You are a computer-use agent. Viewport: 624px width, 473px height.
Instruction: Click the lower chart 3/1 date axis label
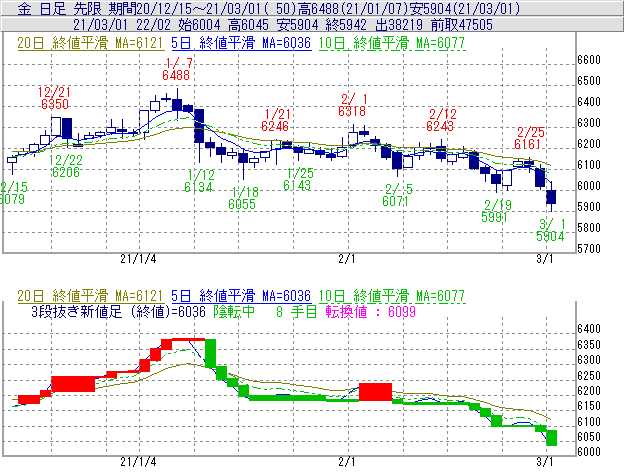pyautogui.click(x=545, y=462)
